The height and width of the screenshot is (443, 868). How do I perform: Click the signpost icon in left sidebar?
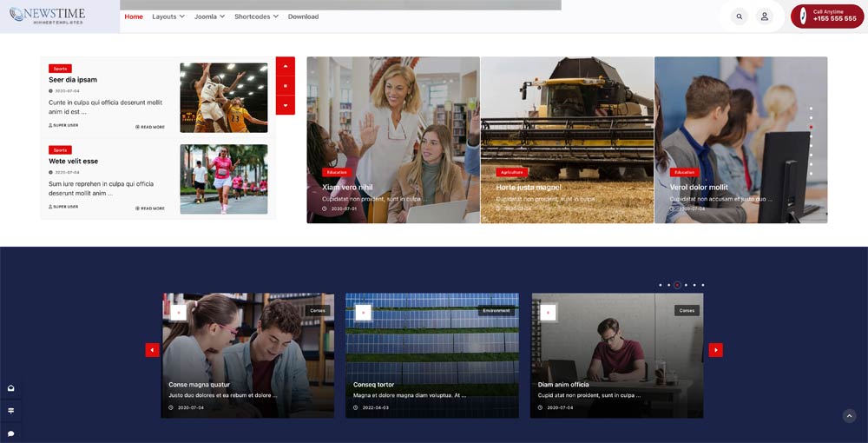[11, 411]
